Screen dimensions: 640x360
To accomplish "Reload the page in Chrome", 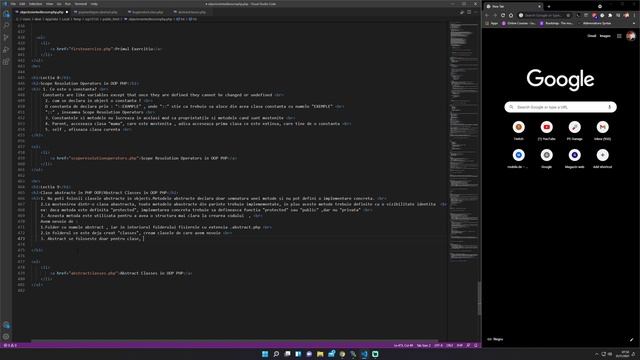I will [503, 15].
